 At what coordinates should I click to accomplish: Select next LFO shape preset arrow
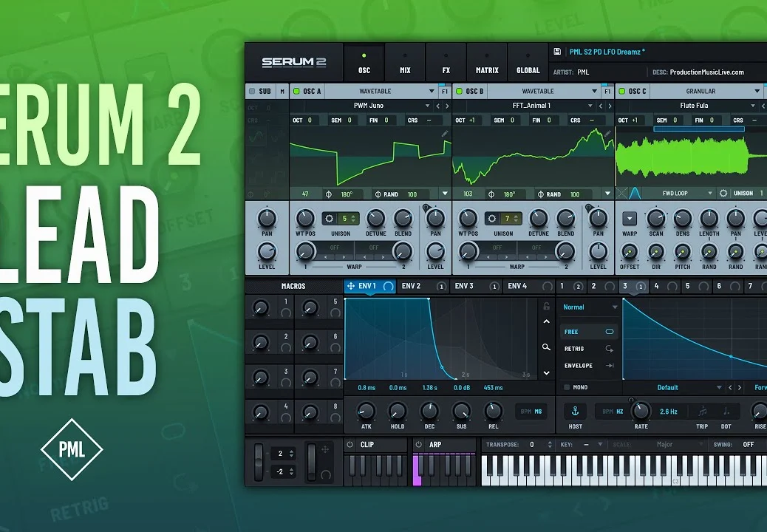(x=740, y=388)
